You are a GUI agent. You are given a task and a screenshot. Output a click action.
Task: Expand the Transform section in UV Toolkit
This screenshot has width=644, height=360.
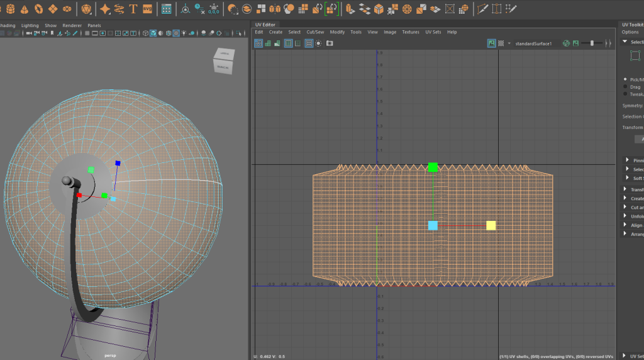pos(625,189)
